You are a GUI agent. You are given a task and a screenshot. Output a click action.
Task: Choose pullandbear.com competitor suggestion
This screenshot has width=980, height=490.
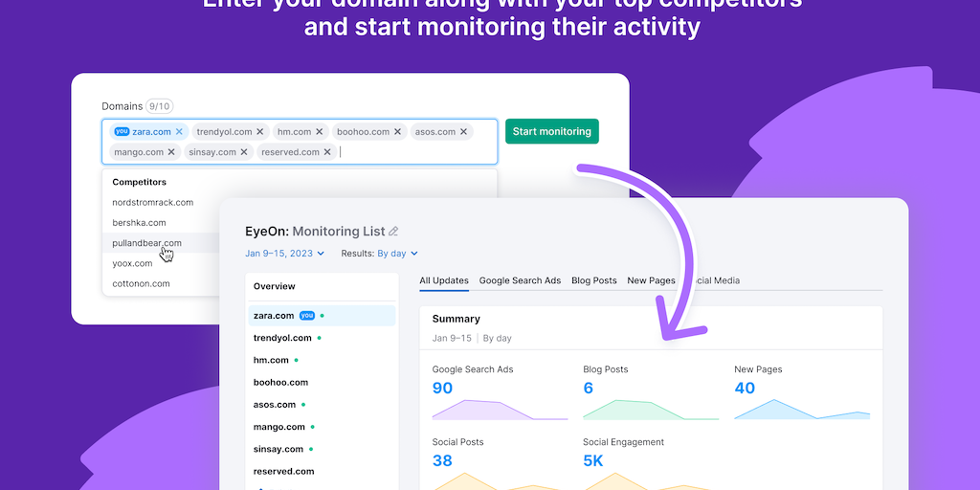(146, 243)
